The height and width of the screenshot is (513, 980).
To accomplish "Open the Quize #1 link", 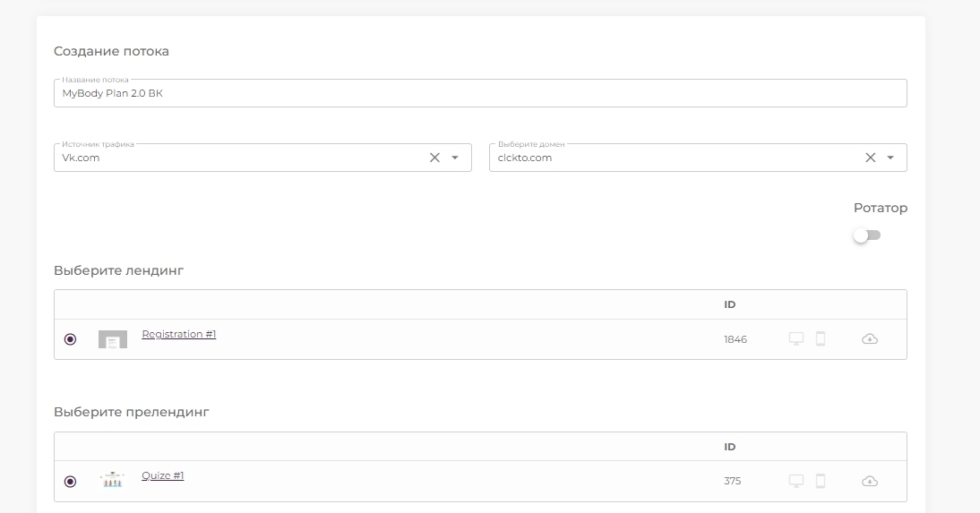I will (x=162, y=475).
